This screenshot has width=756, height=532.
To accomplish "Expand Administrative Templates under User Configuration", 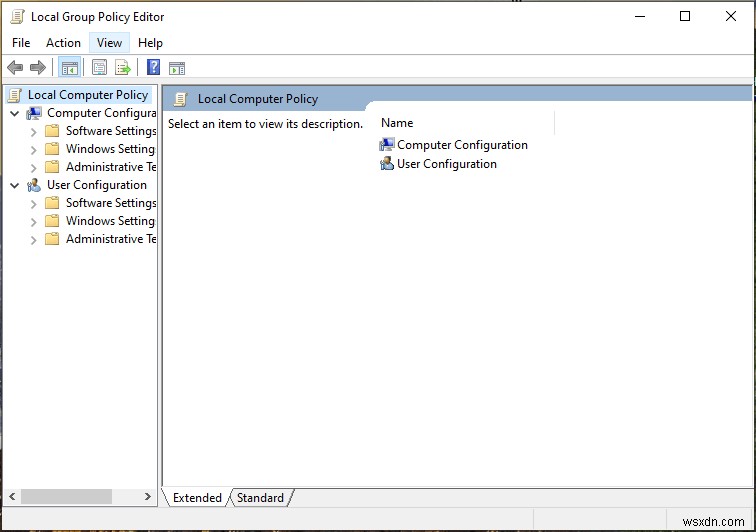I will click(x=33, y=240).
